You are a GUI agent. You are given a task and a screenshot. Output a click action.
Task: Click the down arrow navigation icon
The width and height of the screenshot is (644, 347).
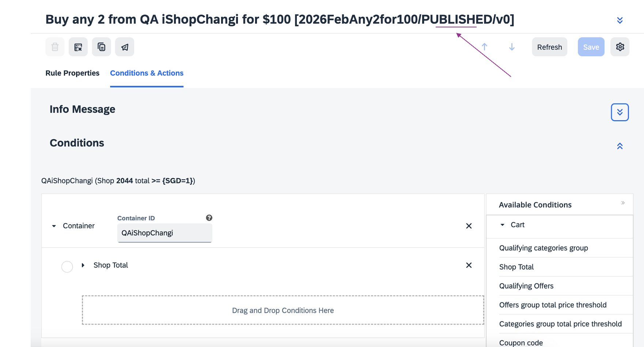(512, 47)
